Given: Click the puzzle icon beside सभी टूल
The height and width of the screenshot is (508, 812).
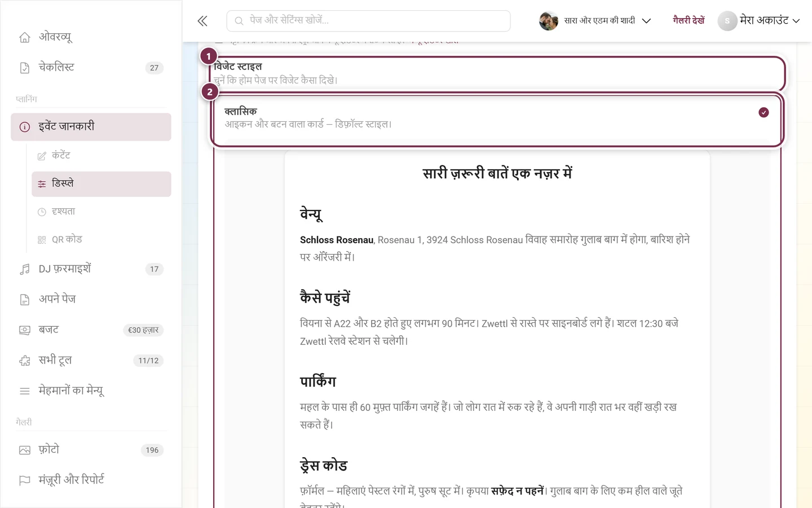Looking at the screenshot, I should pyautogui.click(x=25, y=361).
